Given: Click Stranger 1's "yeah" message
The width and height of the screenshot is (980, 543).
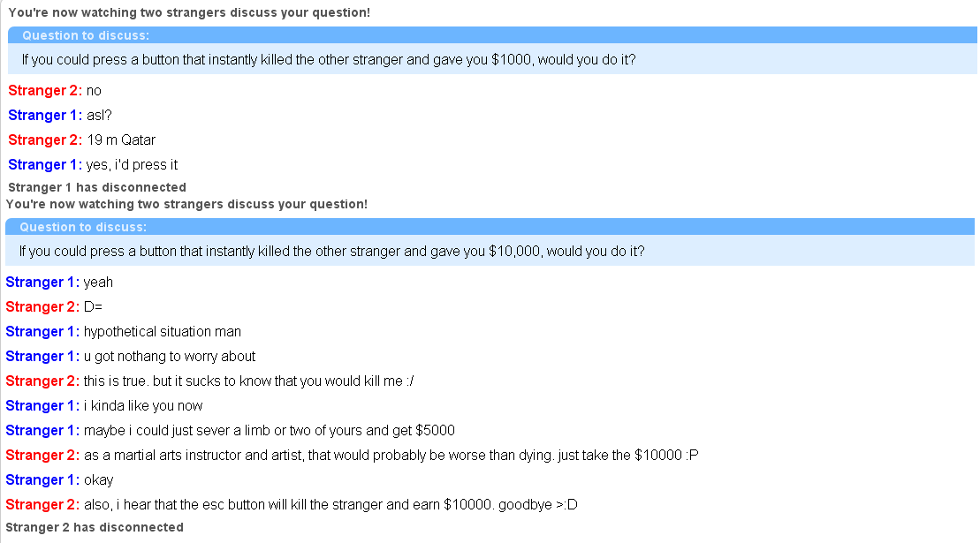Looking at the screenshot, I should point(98,283).
